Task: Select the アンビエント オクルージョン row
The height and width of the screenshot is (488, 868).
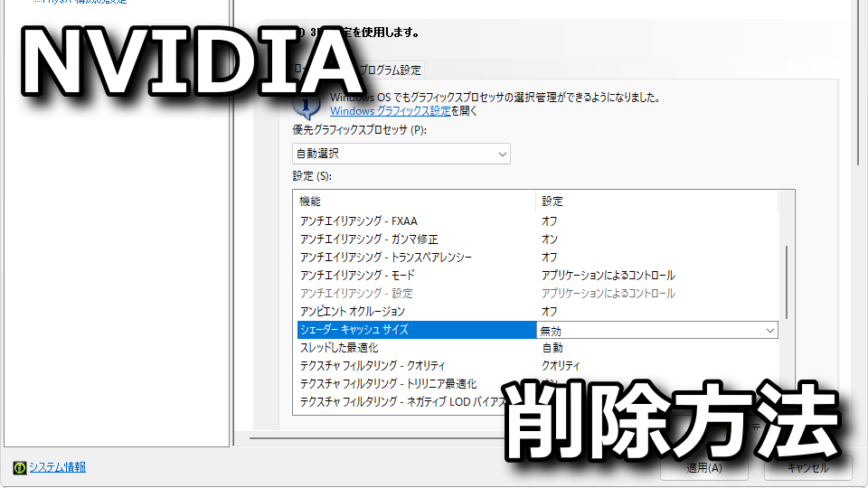Action: point(537,312)
